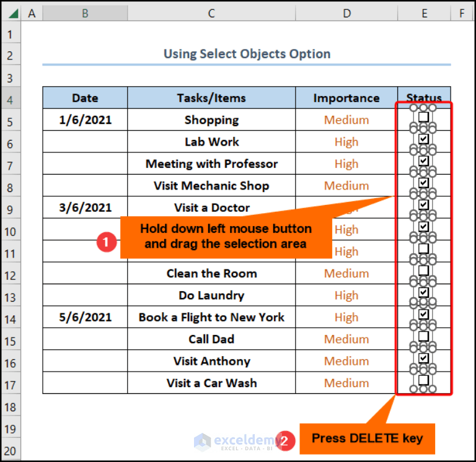The image size is (476, 462).
Task: Tick the Clean the Room checkbox
Action: [423, 270]
